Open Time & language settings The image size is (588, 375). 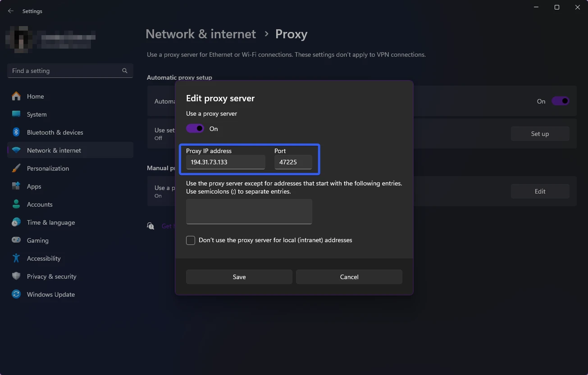(x=50, y=222)
